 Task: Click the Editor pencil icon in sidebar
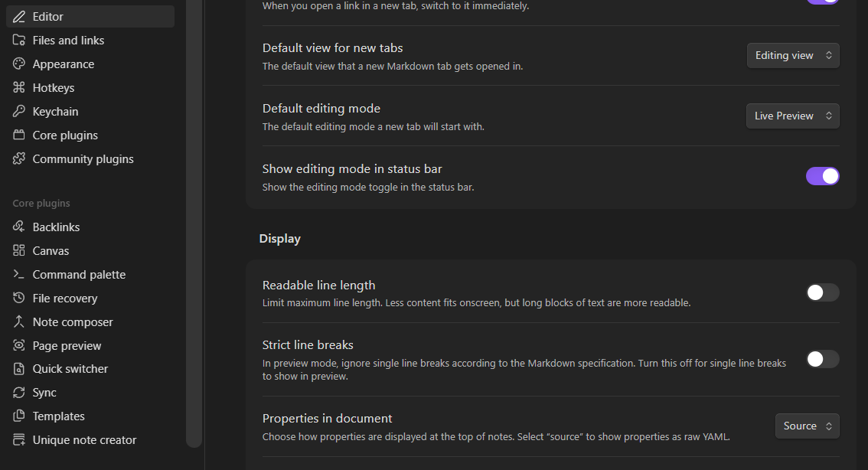19,17
